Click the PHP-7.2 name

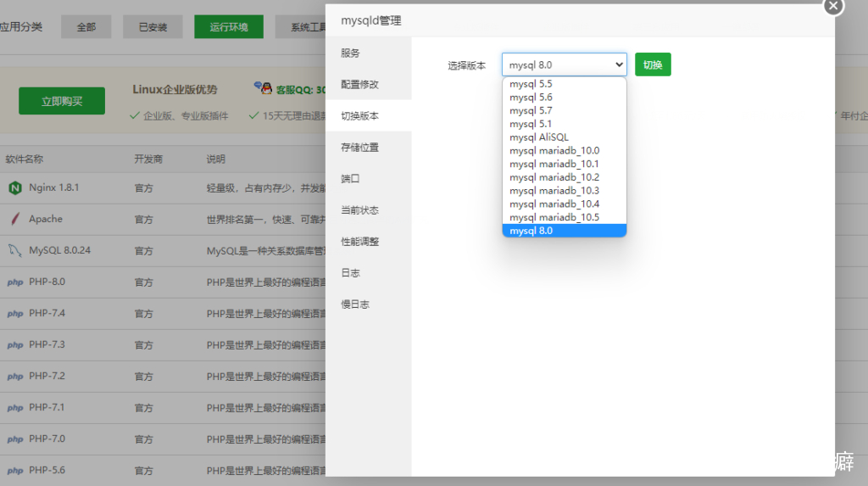(47, 376)
